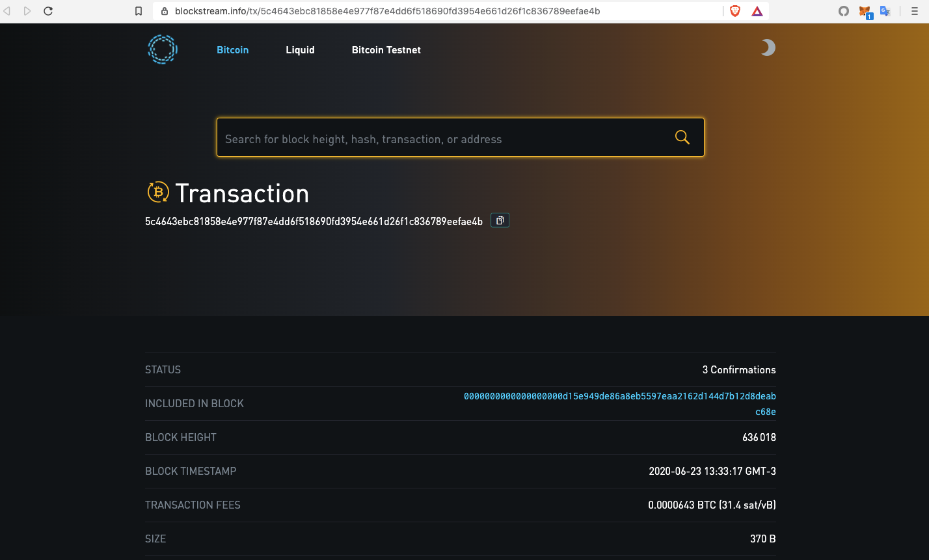The width and height of the screenshot is (929, 560).
Task: Click the orange Bitcoin transaction icon
Action: point(158,192)
